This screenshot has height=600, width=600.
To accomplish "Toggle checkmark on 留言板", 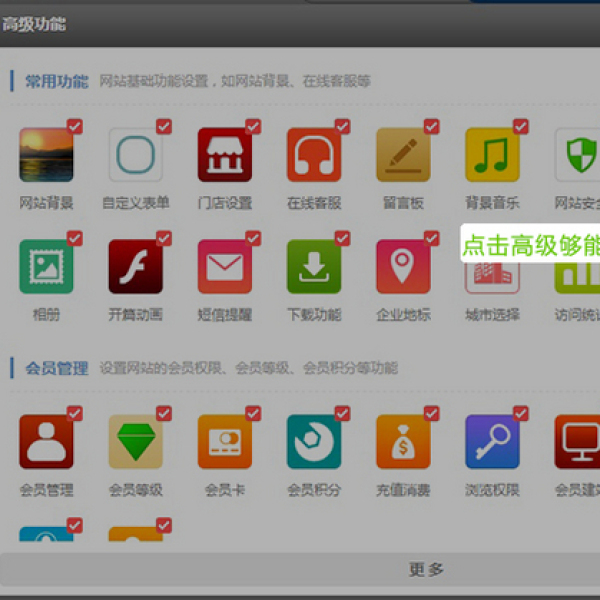I will tap(431, 126).
